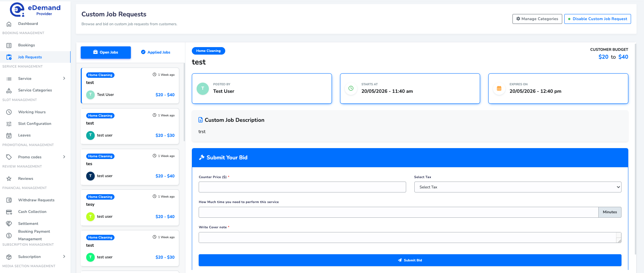Open the Select Tax dropdown

[x=518, y=187]
